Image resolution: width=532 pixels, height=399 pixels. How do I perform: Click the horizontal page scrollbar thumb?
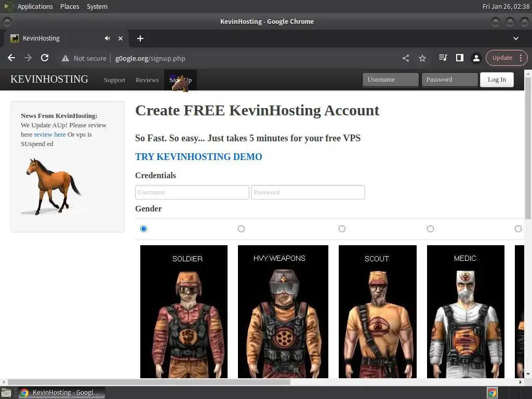coord(149,382)
